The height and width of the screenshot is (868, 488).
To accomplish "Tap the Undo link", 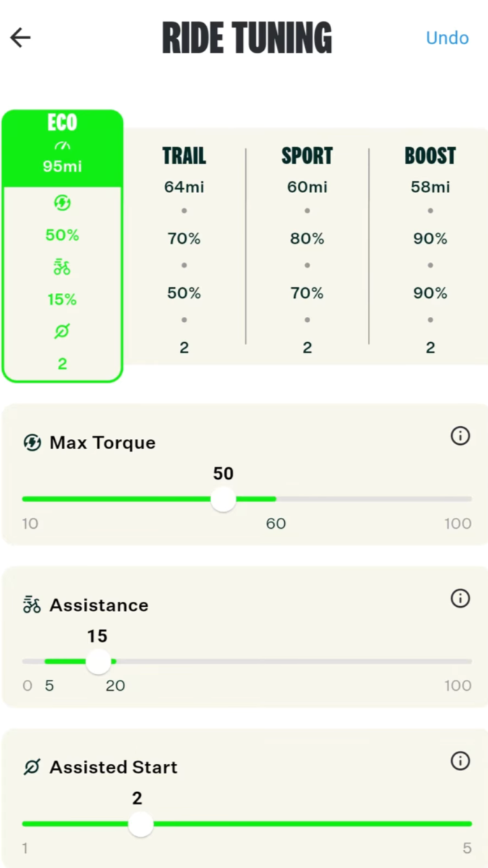I will [x=447, y=38].
